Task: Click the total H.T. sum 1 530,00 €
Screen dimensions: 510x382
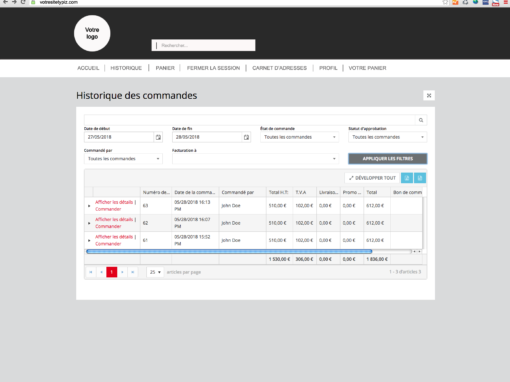Action: click(x=279, y=259)
